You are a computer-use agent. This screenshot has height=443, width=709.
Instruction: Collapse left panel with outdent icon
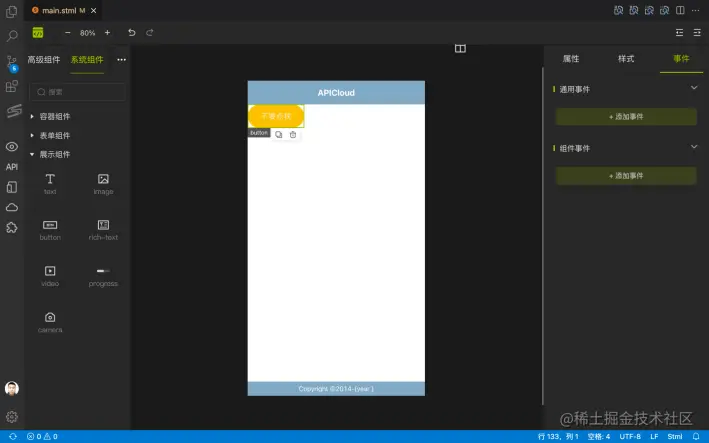click(679, 33)
